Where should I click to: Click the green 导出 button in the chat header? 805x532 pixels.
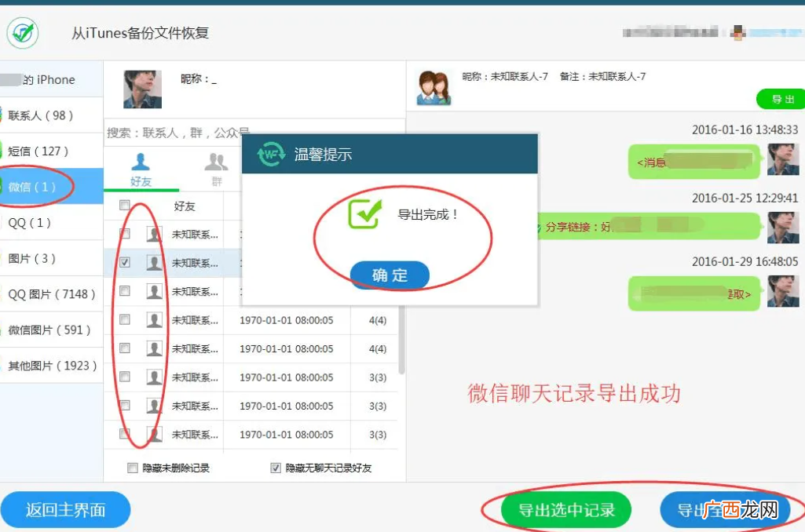[x=782, y=99]
